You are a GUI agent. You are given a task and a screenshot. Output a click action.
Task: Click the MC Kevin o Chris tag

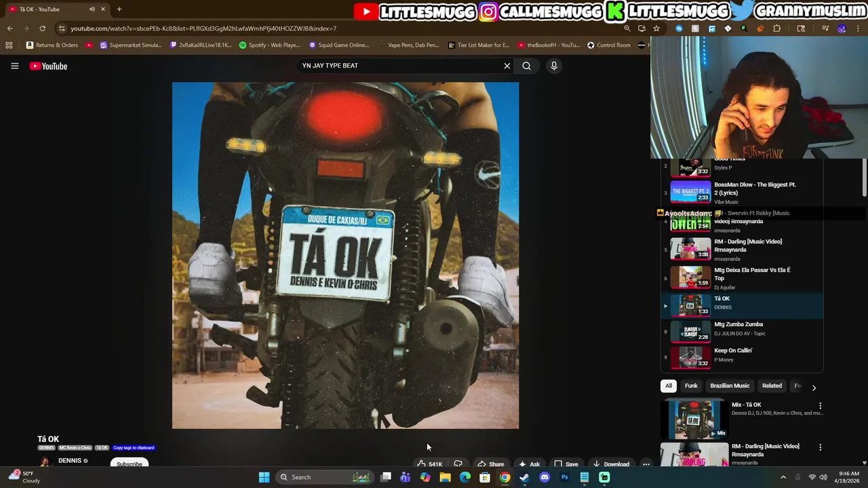pos(75,448)
